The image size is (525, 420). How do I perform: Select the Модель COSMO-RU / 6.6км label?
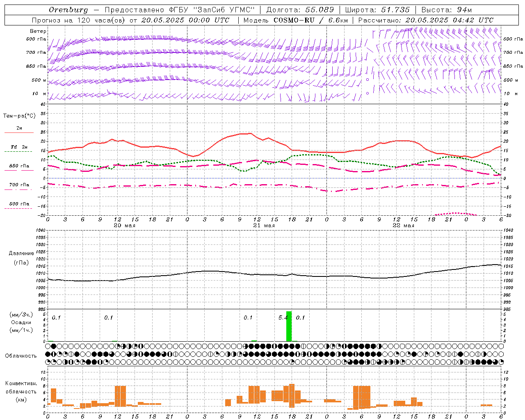(296, 20)
